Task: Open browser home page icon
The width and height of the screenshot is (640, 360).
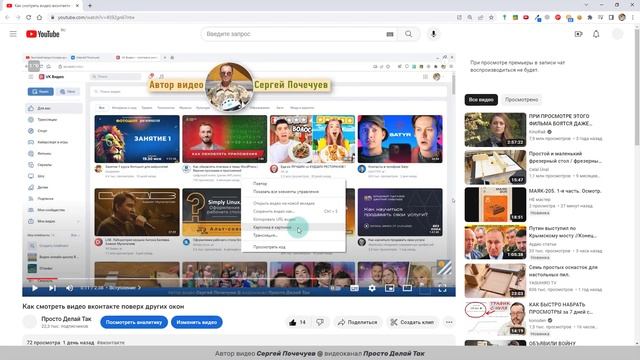Action: click(40, 18)
